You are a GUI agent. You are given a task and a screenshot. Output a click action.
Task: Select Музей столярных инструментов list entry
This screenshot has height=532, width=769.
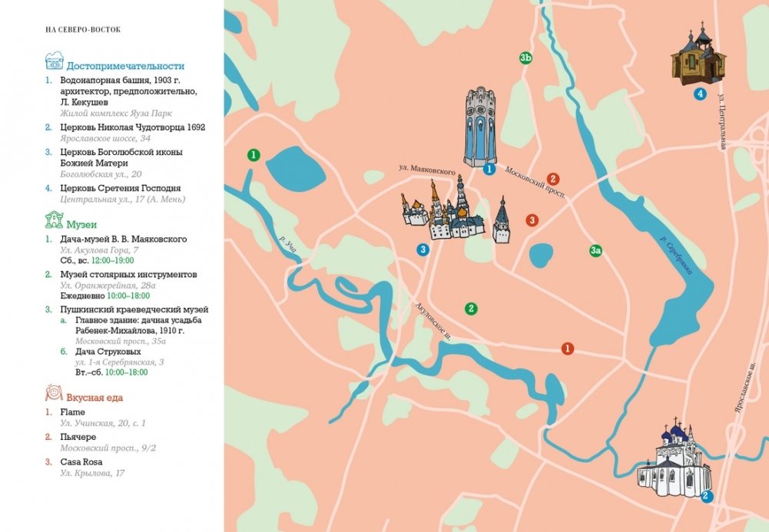tap(128, 274)
